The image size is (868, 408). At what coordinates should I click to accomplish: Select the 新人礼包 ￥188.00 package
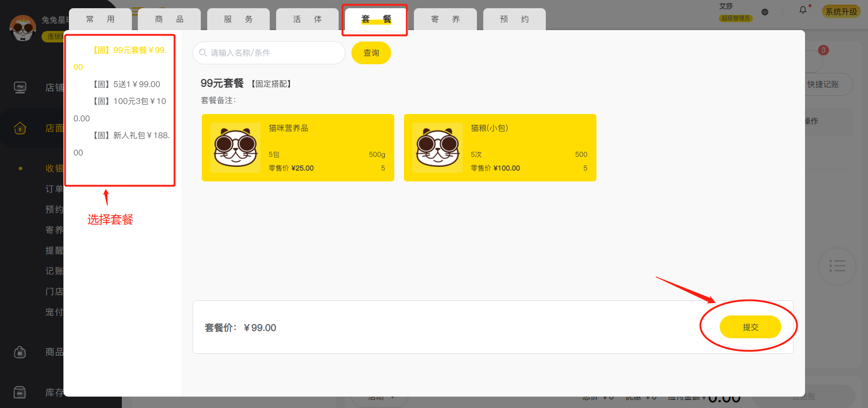point(121,144)
